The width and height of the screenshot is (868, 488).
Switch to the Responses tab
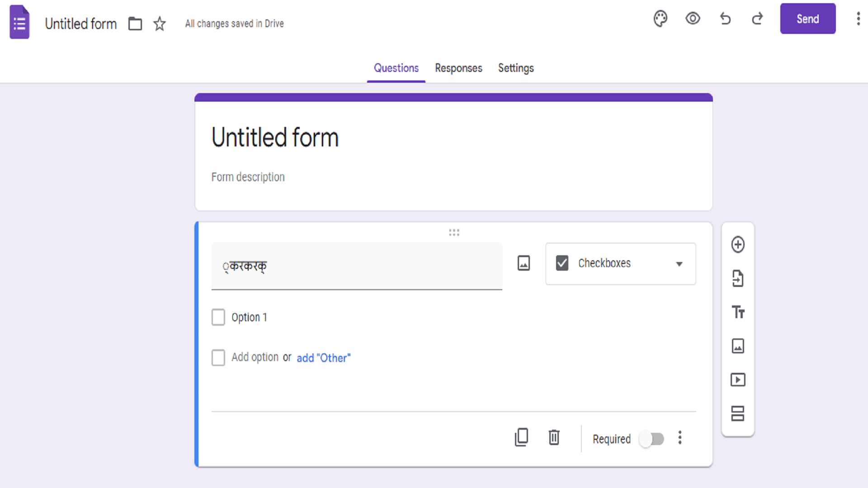tap(458, 68)
